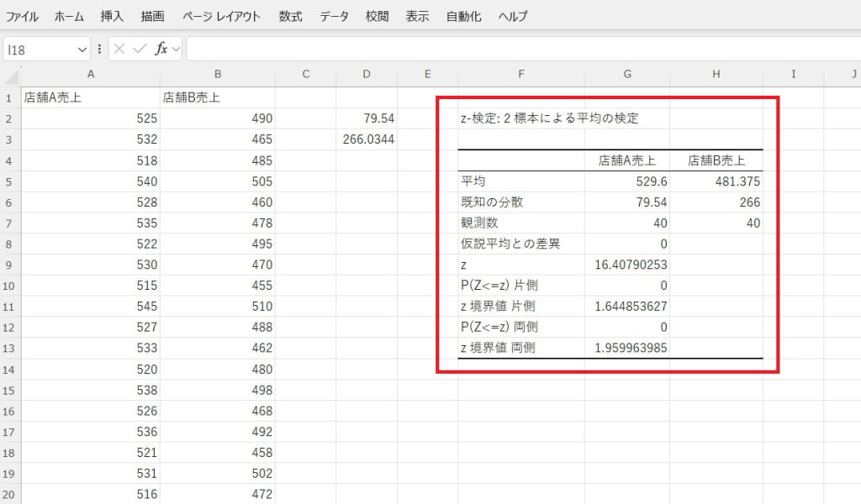Click the Select All triangle at grid corner
Viewport: 861px width, 504px height.
(11, 76)
